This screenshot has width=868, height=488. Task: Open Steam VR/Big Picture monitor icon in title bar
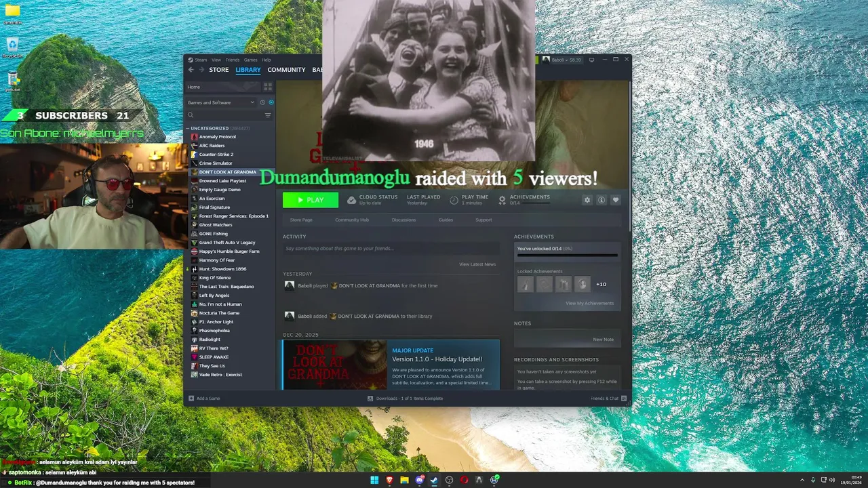591,60
